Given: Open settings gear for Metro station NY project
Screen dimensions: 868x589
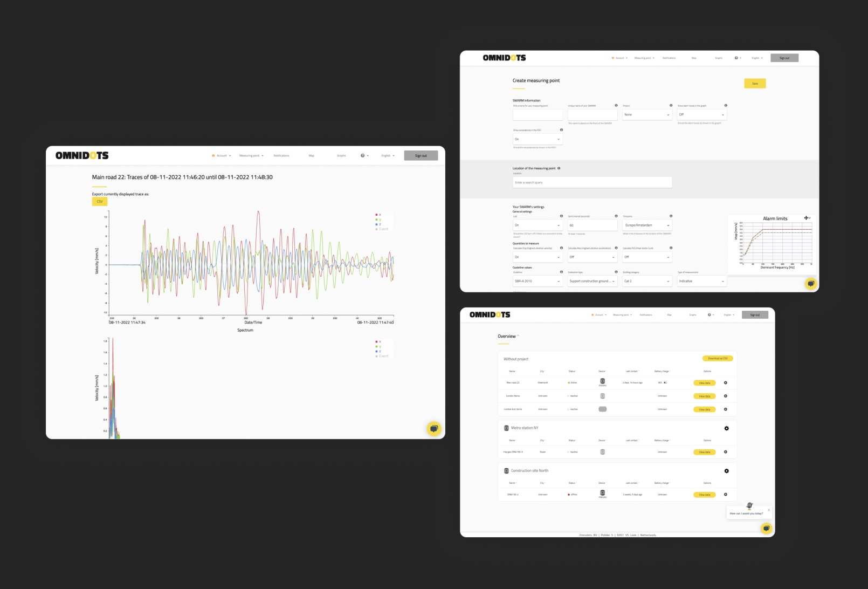Looking at the screenshot, I should pyautogui.click(x=726, y=428).
